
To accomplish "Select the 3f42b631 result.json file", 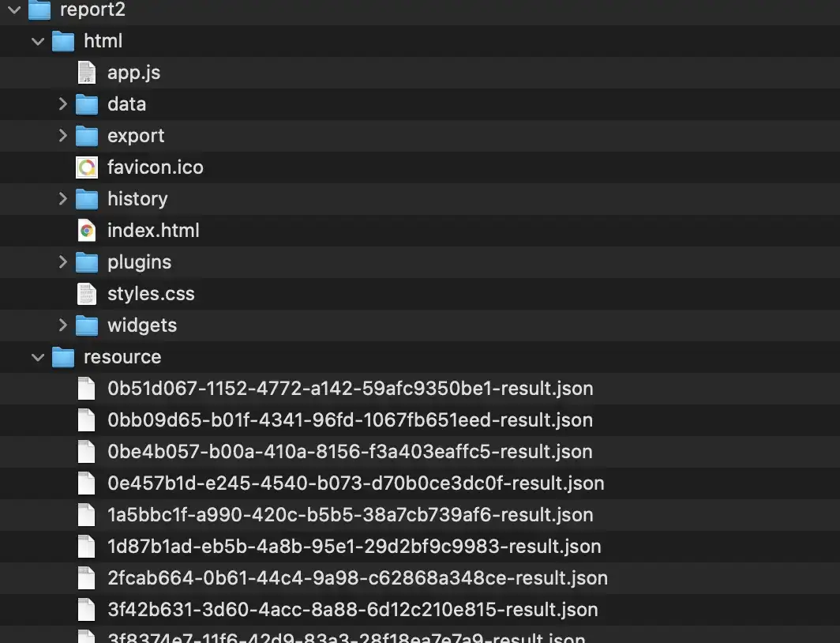I will (x=420, y=610).
